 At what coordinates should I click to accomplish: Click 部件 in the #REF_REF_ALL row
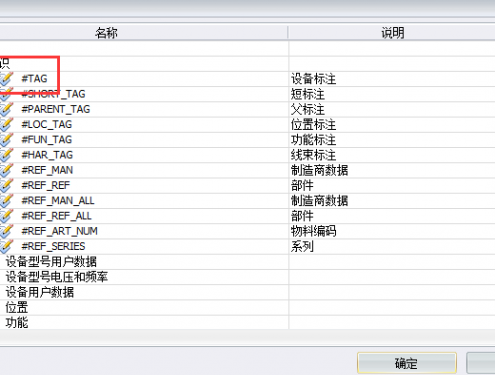[x=302, y=216]
